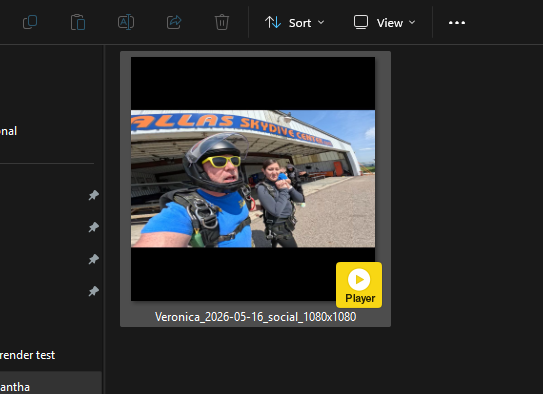Click file name Veronica_2026-05-16_social_1080x1080
543x394 pixels.
pos(256,317)
